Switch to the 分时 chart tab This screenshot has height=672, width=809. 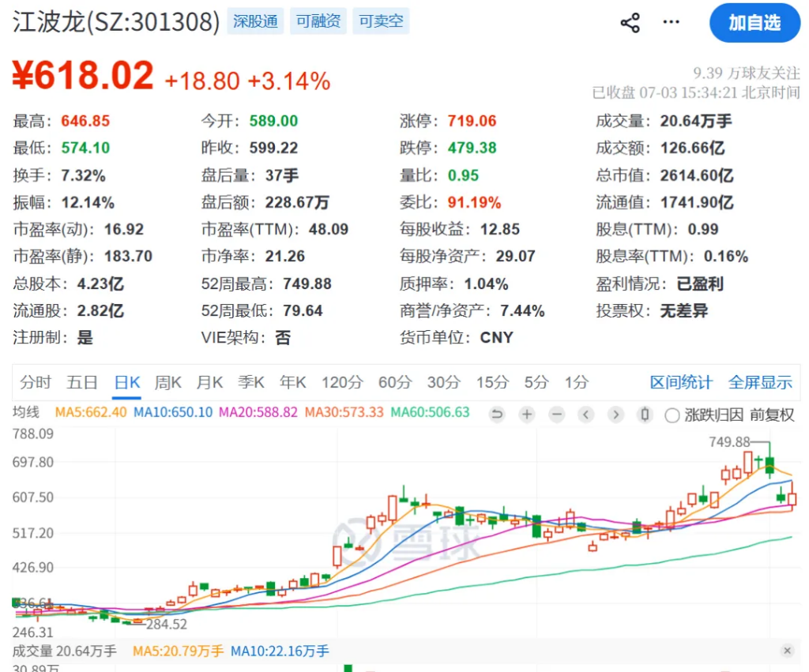coord(36,383)
